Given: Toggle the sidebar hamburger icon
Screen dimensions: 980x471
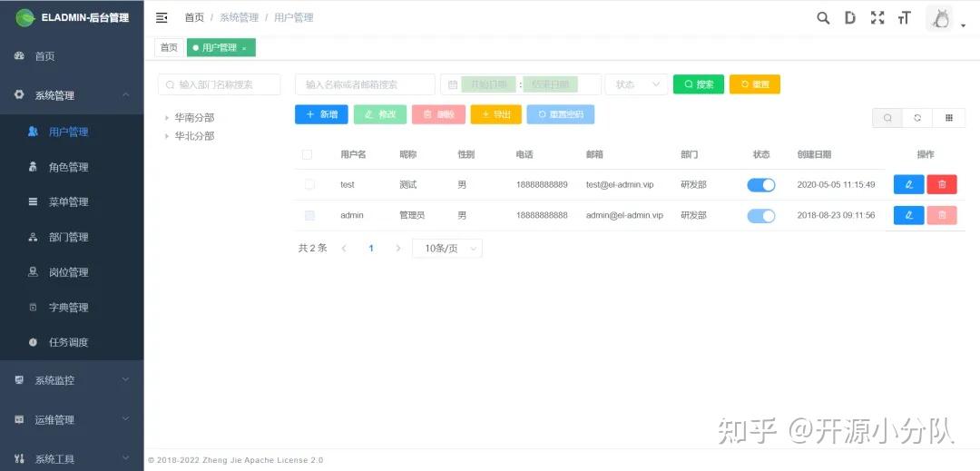Looking at the screenshot, I should coord(162,17).
